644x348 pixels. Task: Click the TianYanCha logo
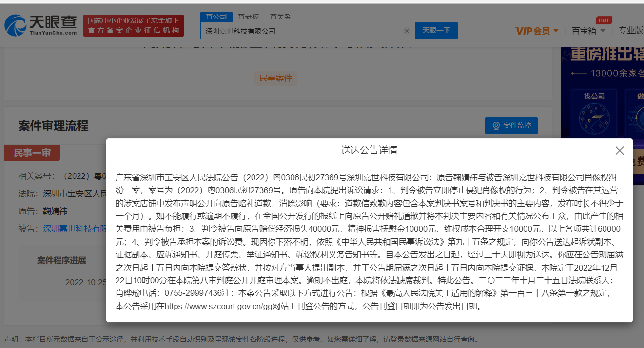41,25
